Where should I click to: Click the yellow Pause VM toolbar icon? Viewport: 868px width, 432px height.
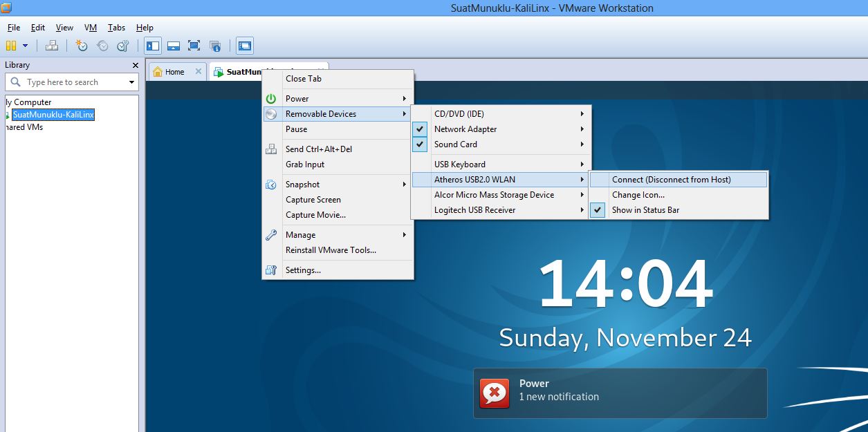[x=11, y=46]
